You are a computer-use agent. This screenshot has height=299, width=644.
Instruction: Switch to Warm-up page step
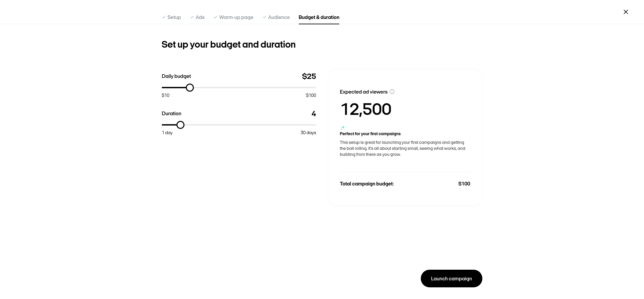pos(234,17)
